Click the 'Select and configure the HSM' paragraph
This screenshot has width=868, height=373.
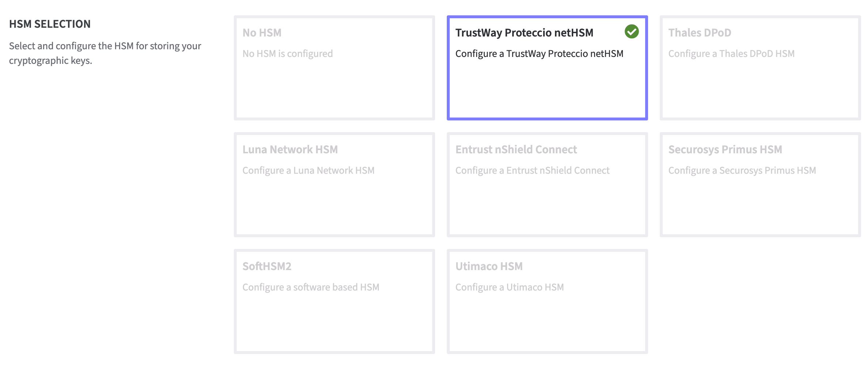coord(105,53)
